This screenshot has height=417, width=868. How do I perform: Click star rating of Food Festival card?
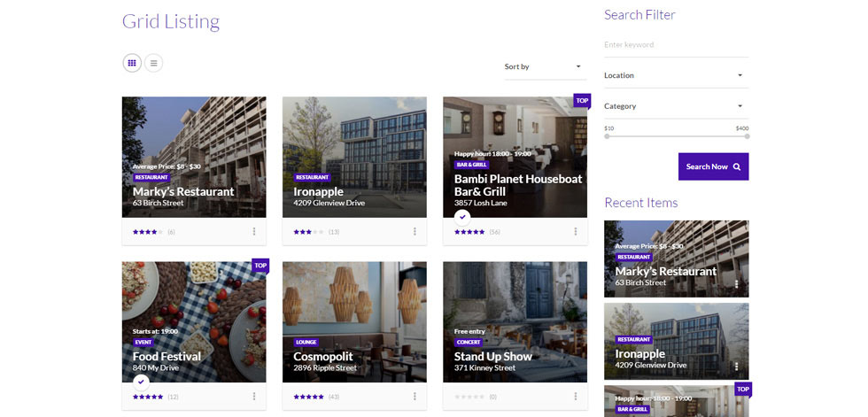[x=148, y=398]
